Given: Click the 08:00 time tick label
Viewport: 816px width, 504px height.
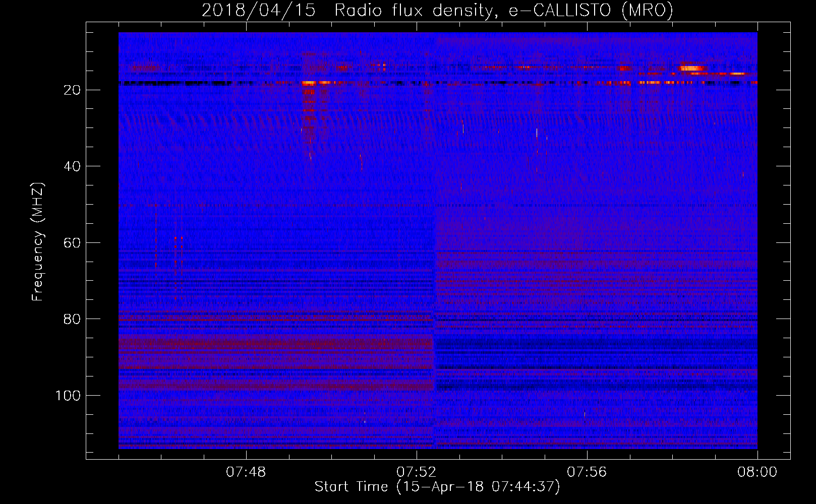Looking at the screenshot, I should [x=757, y=472].
